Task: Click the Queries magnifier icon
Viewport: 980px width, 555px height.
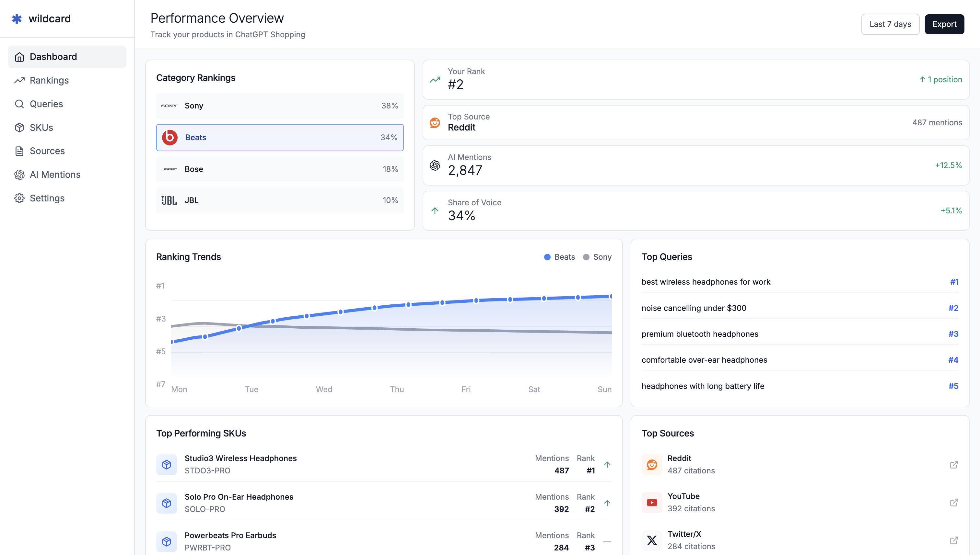Action: click(x=19, y=104)
